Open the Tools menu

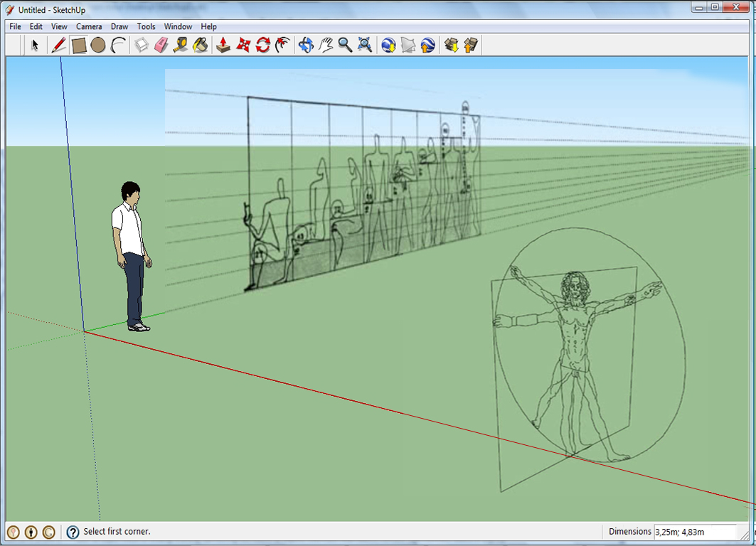point(146,26)
